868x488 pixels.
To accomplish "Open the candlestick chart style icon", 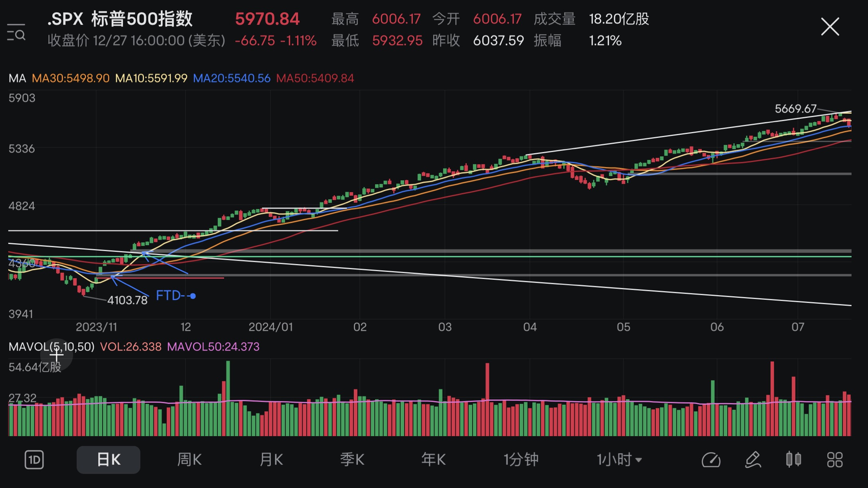I will (x=794, y=460).
